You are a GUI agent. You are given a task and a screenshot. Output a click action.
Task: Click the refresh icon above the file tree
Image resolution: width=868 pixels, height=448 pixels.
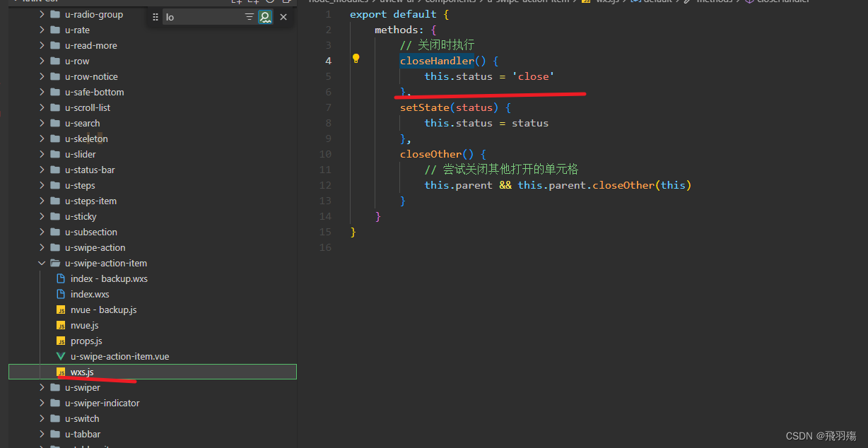[270, 2]
